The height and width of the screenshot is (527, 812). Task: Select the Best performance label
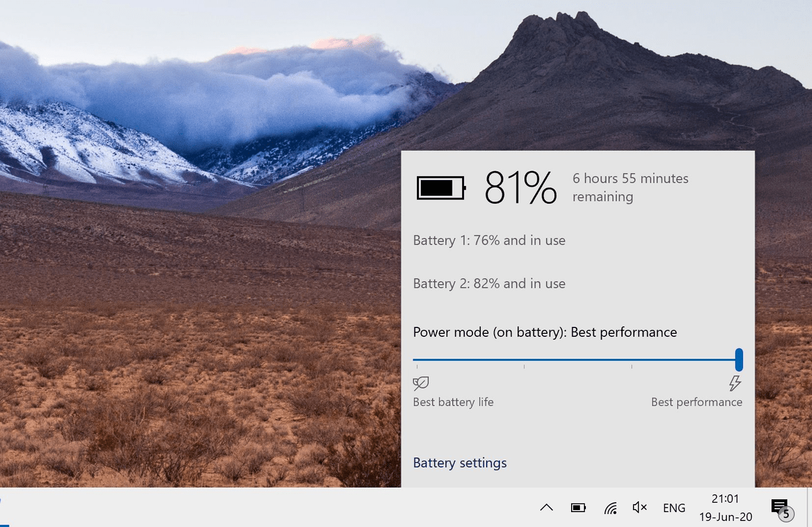coord(696,402)
